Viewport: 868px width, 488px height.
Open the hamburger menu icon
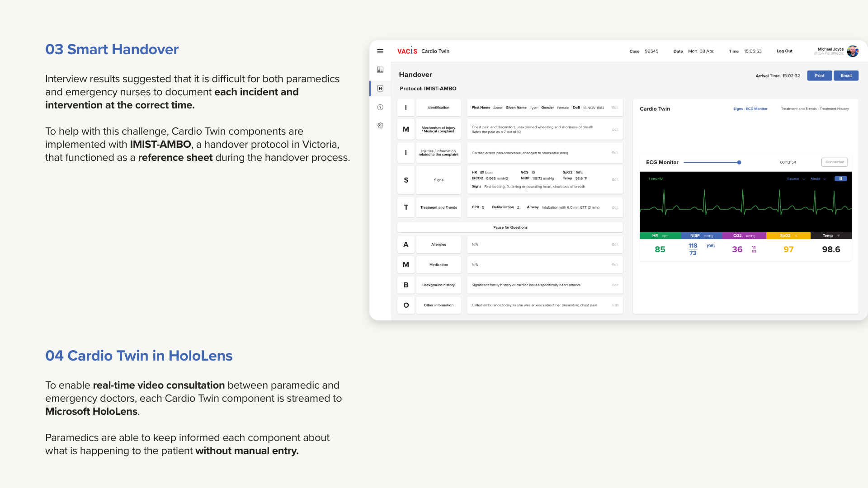coord(380,51)
